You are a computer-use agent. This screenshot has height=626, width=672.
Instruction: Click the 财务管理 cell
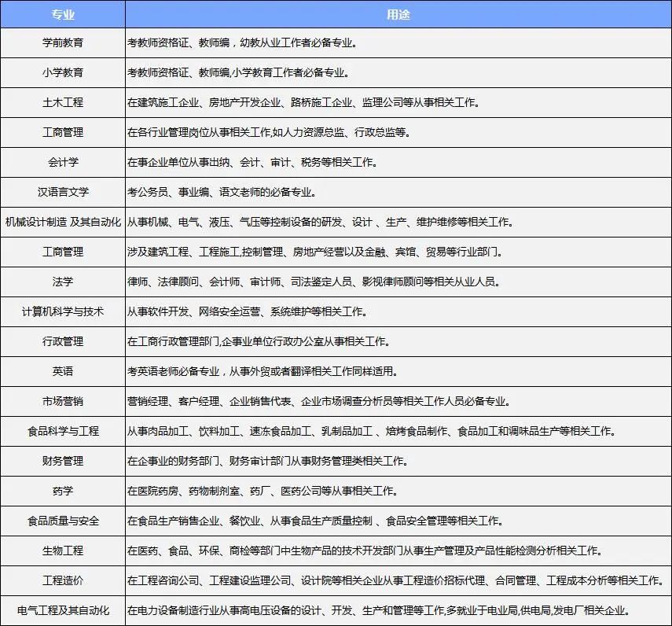(63, 461)
